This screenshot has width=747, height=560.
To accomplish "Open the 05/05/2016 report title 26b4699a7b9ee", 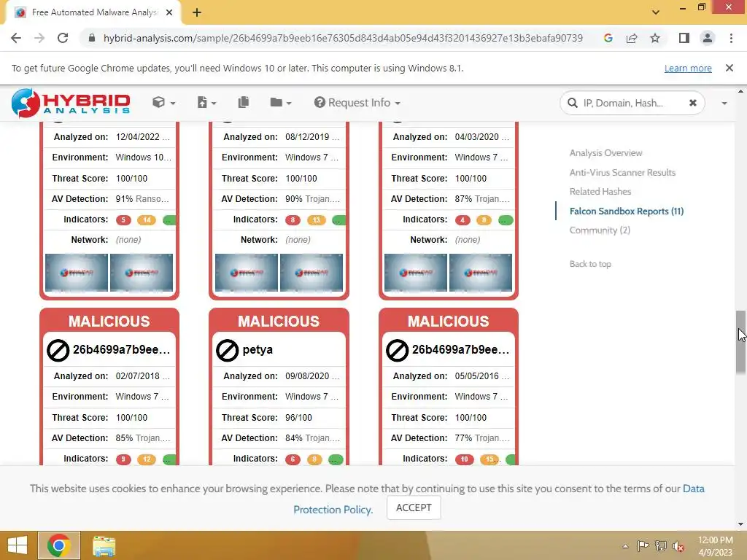I will coord(461,349).
